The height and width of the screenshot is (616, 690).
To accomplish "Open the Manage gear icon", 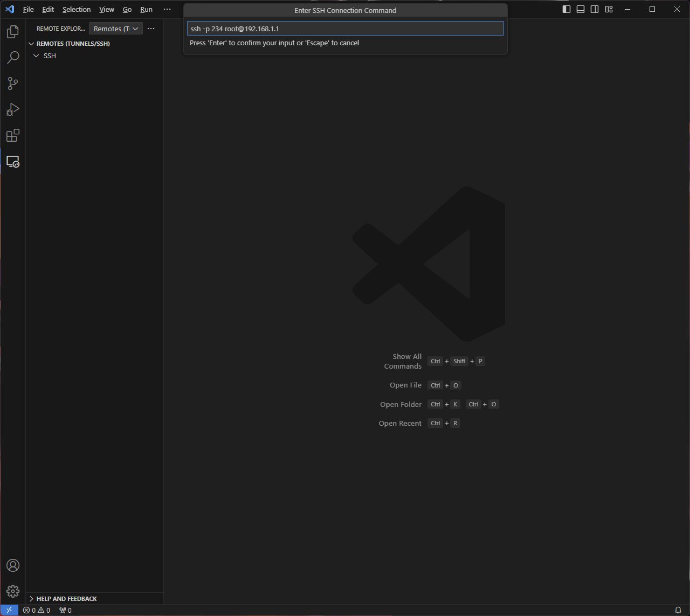I will [x=13, y=591].
